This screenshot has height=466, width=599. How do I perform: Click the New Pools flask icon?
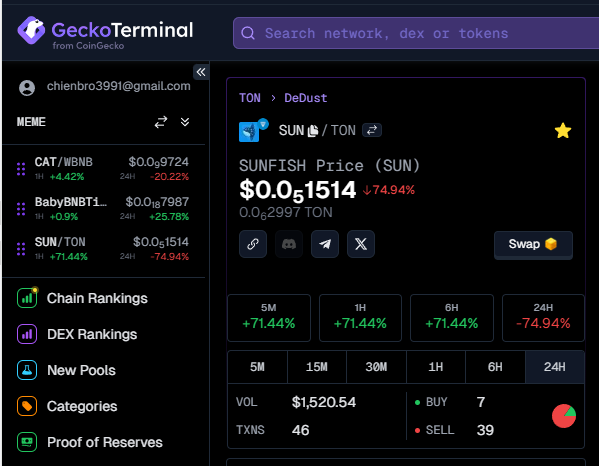[27, 370]
